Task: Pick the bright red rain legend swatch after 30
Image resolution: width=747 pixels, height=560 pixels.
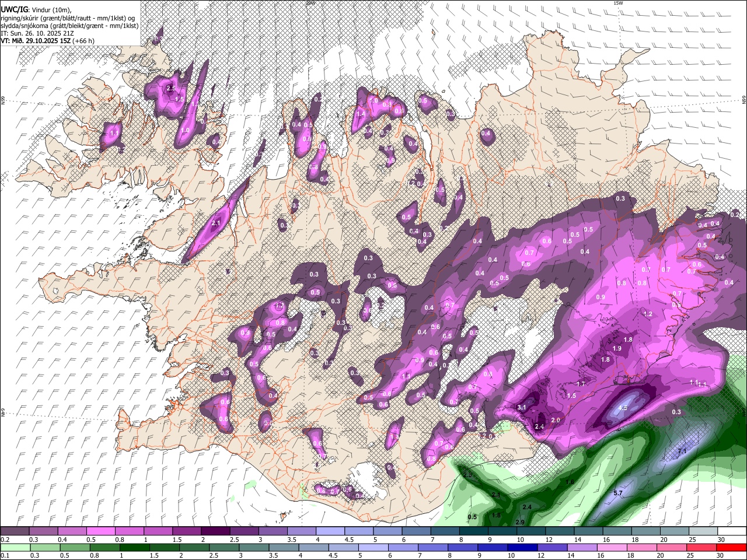Action: click(x=731, y=547)
